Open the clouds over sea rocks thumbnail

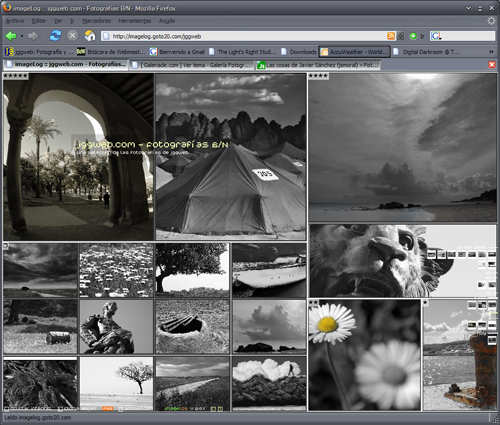point(269,326)
